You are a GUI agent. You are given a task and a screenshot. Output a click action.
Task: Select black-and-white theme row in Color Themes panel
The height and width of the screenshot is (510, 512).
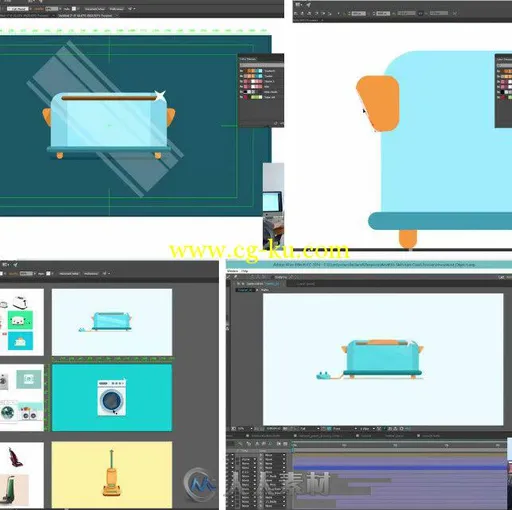click(261, 92)
